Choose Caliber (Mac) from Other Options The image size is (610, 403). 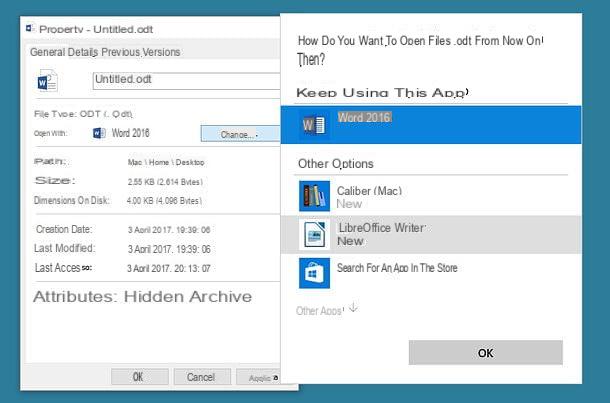[x=431, y=196]
